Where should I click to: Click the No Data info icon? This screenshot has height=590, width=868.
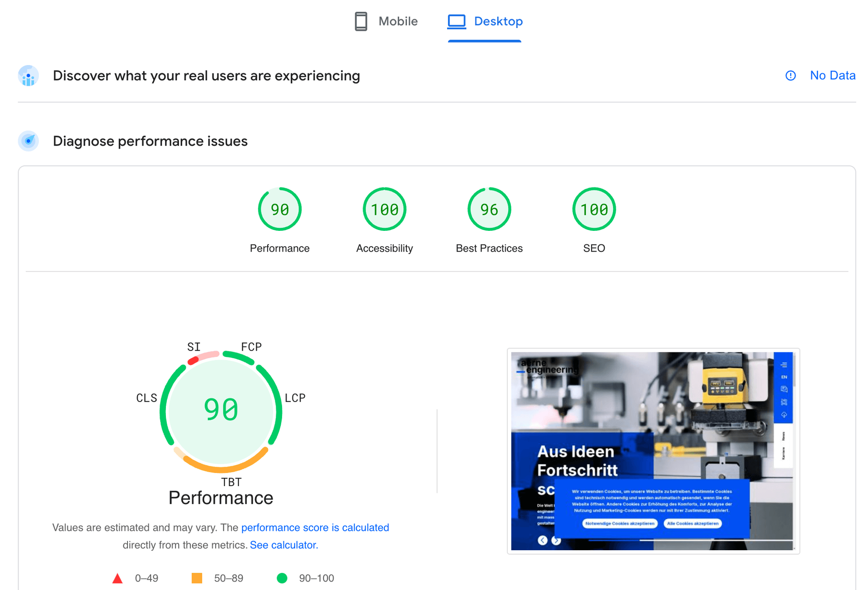tap(790, 76)
